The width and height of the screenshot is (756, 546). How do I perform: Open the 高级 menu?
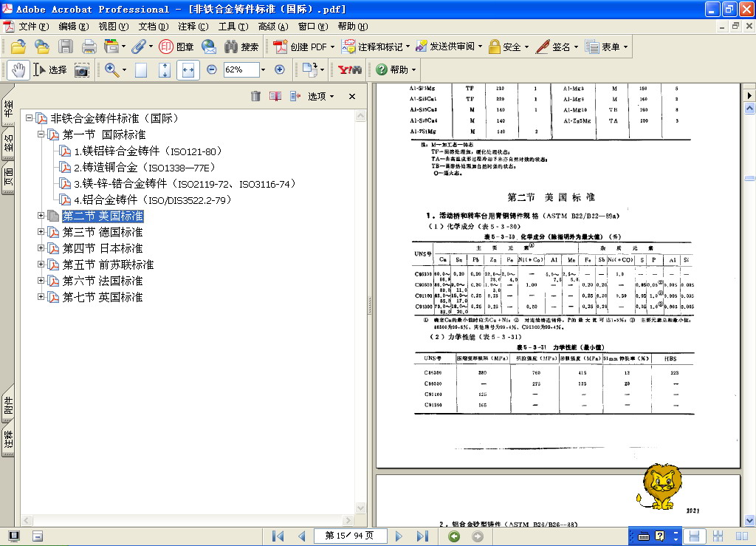(273, 27)
